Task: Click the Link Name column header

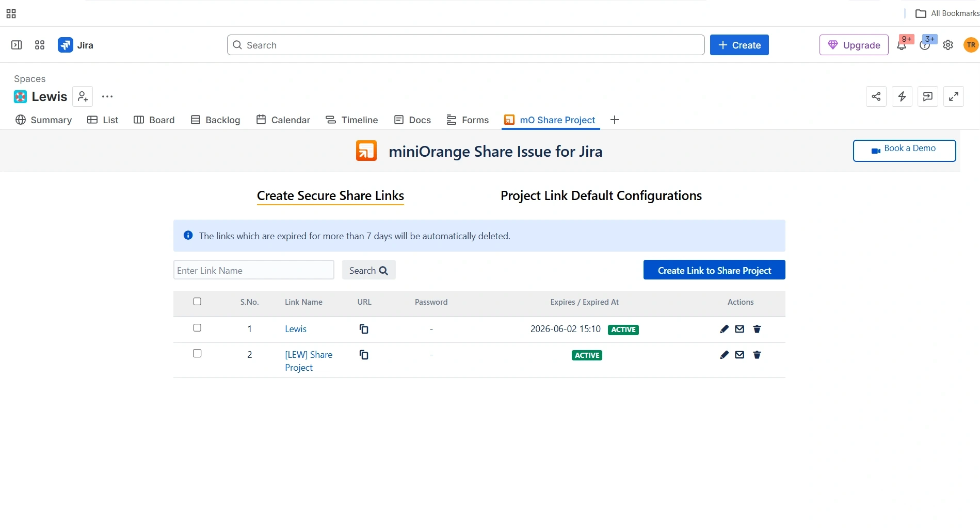Action: pyautogui.click(x=303, y=302)
